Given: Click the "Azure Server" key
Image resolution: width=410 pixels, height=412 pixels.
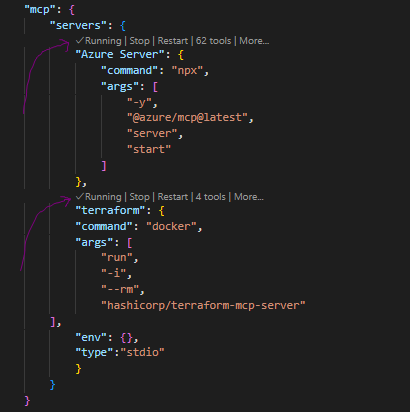Looking at the screenshot, I should point(120,54).
